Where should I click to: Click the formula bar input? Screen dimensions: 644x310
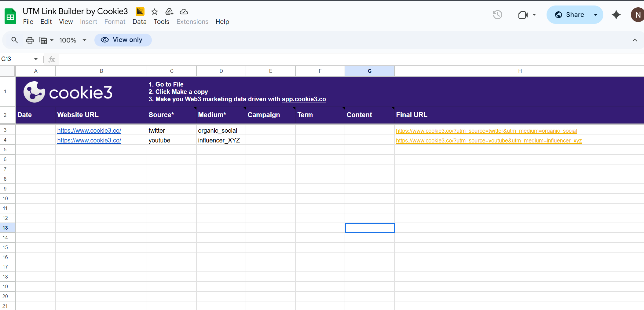tap(351, 59)
